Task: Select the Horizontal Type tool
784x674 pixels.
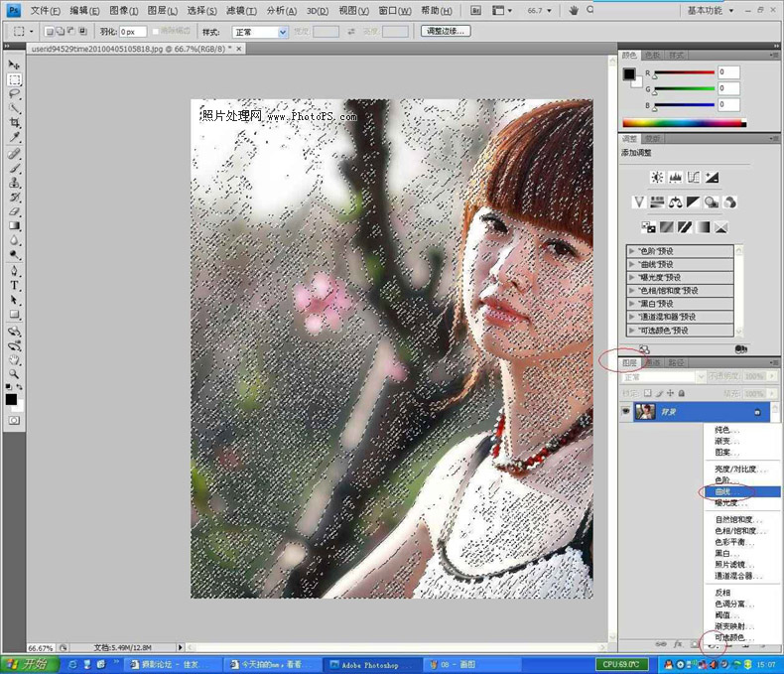Action: [14, 286]
